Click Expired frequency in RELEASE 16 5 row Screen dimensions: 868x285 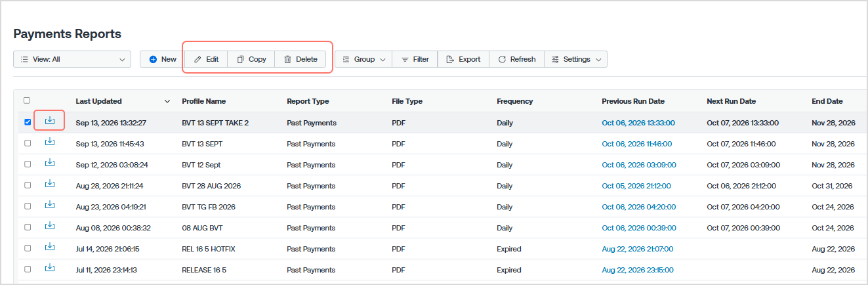click(509, 270)
